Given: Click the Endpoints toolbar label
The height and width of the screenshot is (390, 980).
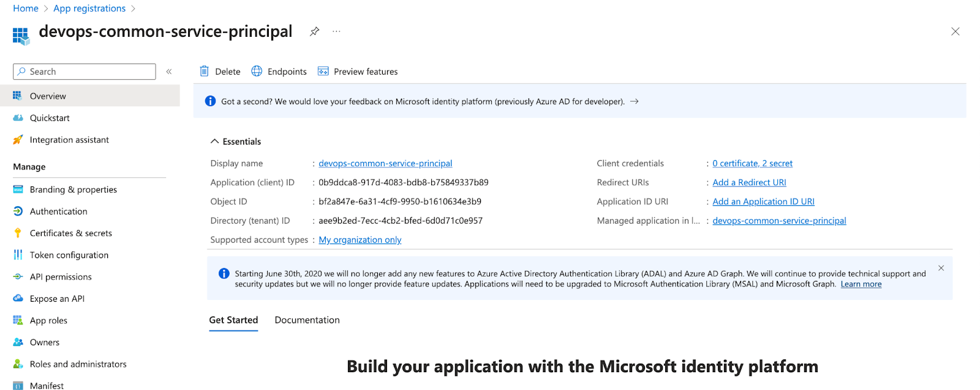Looking at the screenshot, I should click(x=287, y=72).
